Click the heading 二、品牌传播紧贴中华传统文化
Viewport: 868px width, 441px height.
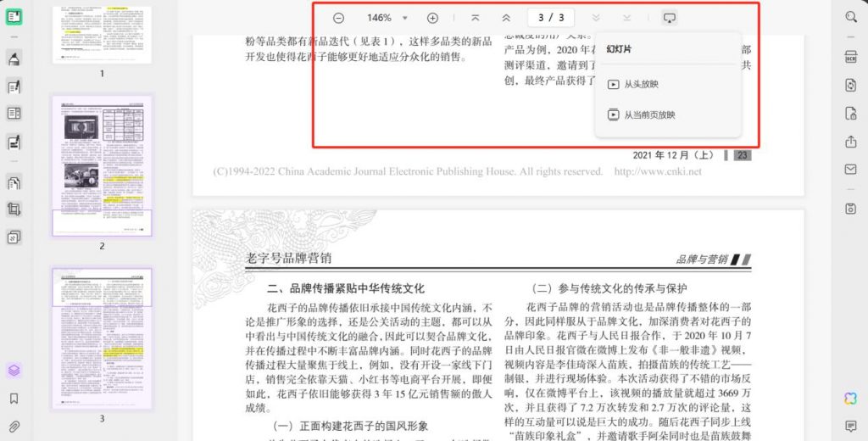(346, 288)
